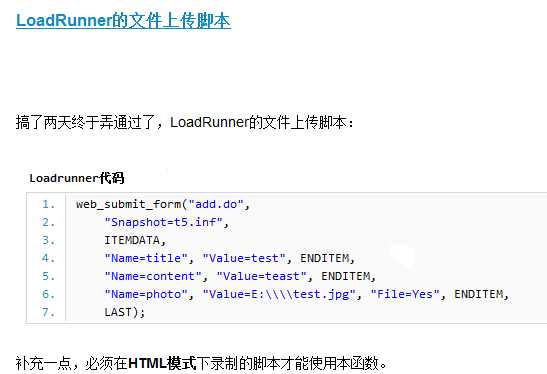Click line number 1. in code gutter
This screenshot has width=547, height=374.
point(48,204)
